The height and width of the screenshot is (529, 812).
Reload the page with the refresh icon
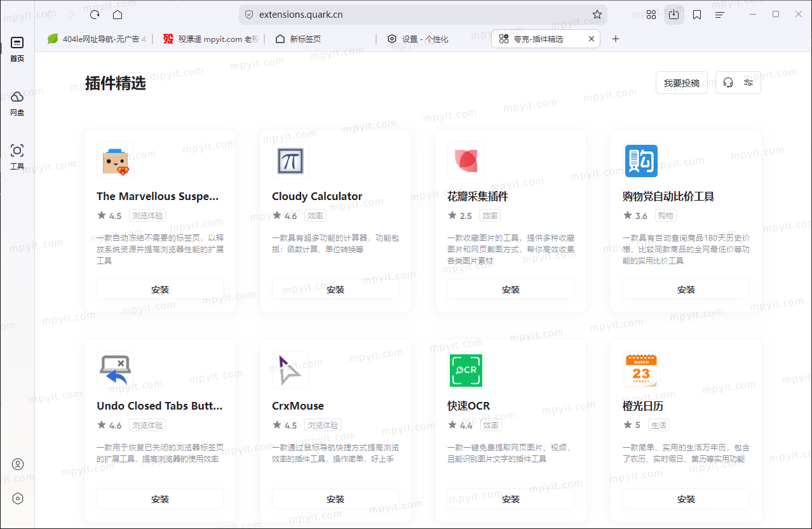pyautogui.click(x=94, y=13)
